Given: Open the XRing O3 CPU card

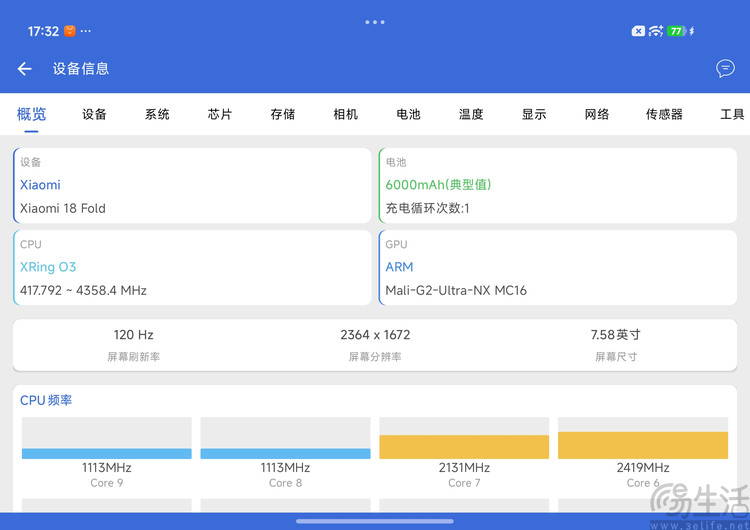Looking at the screenshot, I should coord(192,268).
